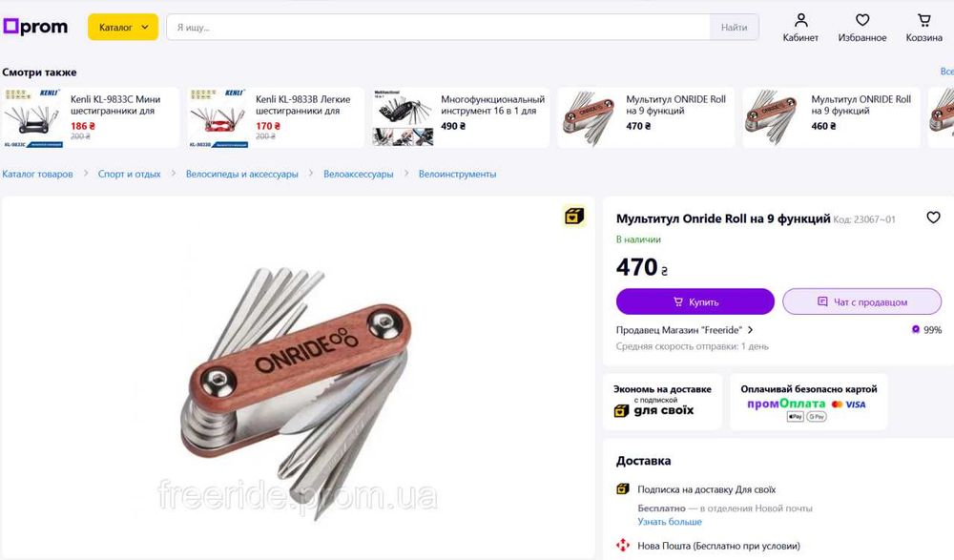
Task: Click the Нова Пошта delivery icon
Action: 622,545
